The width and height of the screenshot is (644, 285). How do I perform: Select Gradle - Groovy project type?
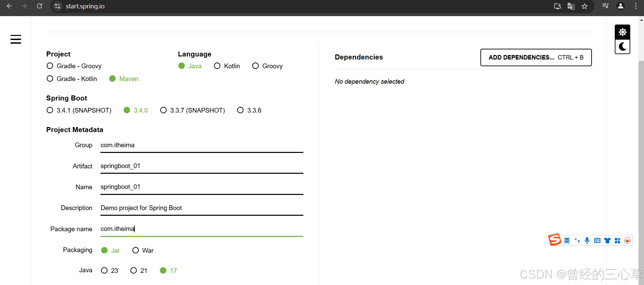[x=74, y=66]
